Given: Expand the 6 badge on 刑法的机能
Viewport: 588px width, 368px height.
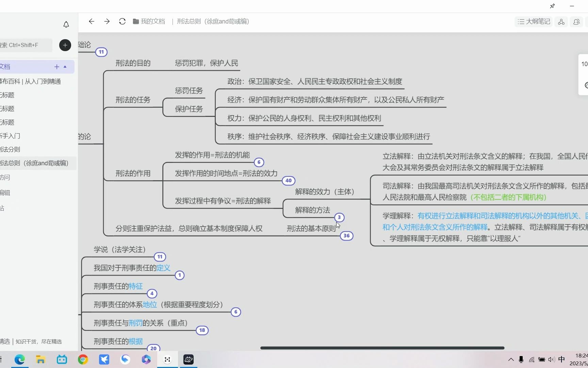Looking at the screenshot, I should click(x=259, y=162).
